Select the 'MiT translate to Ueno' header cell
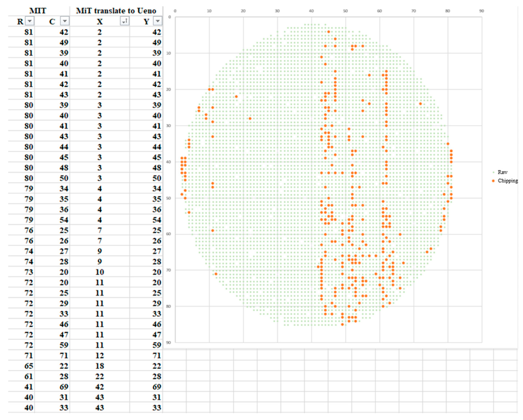Image resolution: width=523 pixels, height=420 pixels. (x=116, y=11)
